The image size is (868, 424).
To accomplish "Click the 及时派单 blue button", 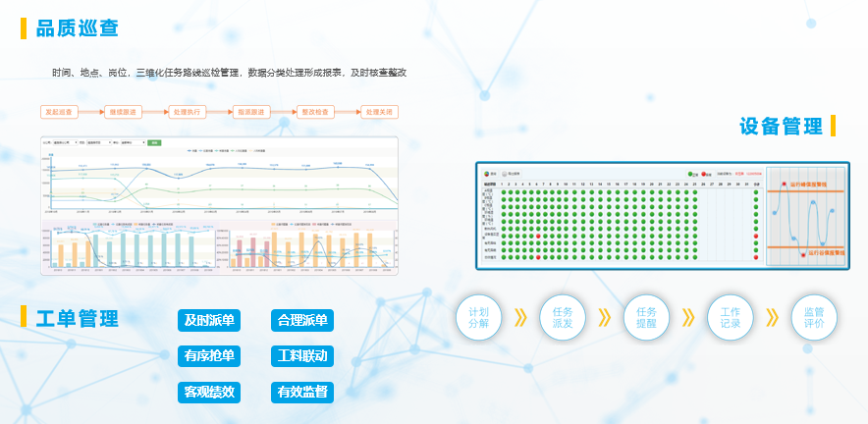I will tap(209, 320).
